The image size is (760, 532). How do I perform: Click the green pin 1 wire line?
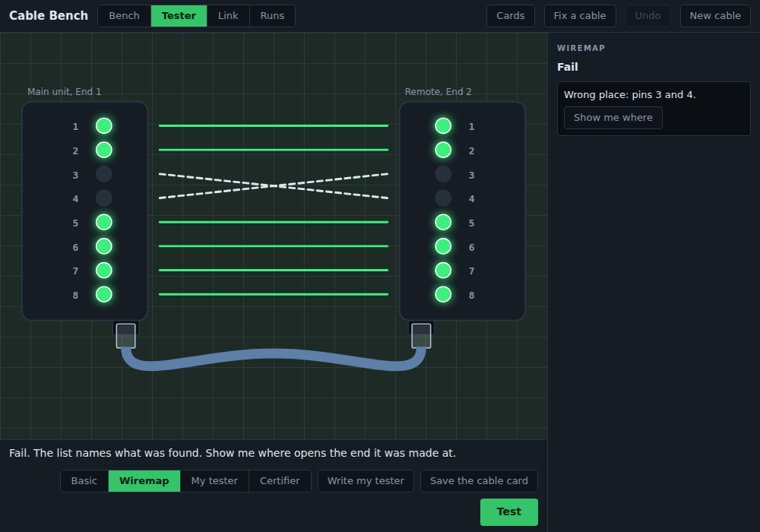pos(274,126)
